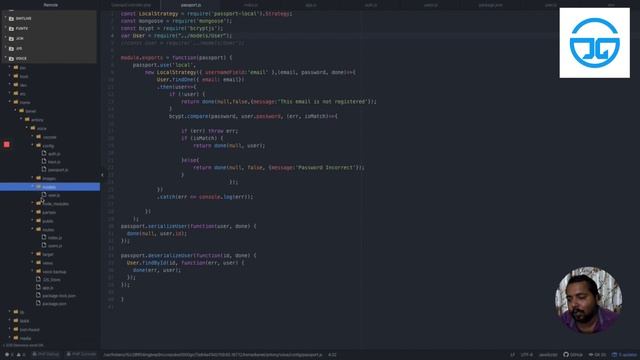Expand the views folder arrow

click(x=33, y=263)
